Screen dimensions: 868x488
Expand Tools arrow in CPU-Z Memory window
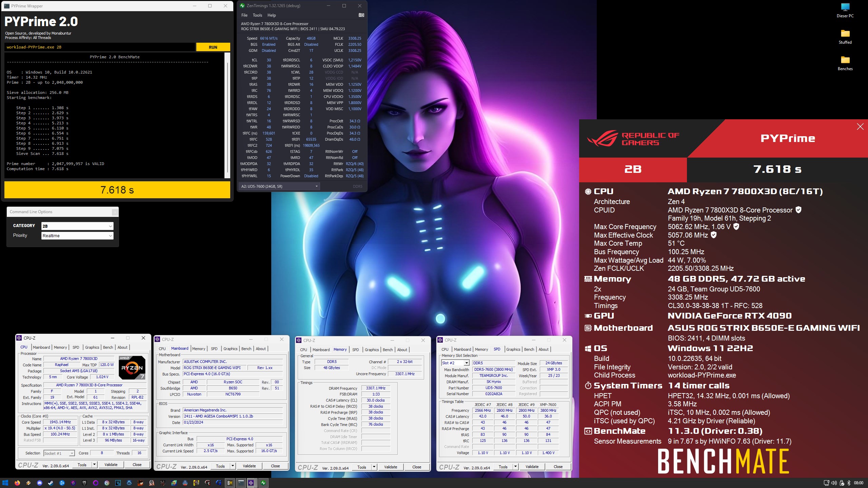click(x=374, y=467)
